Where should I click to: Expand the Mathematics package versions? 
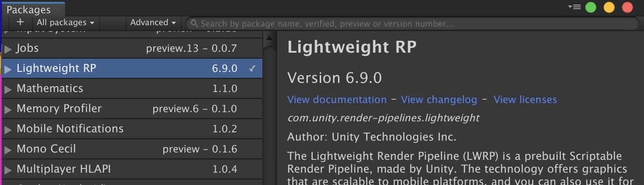(8, 89)
